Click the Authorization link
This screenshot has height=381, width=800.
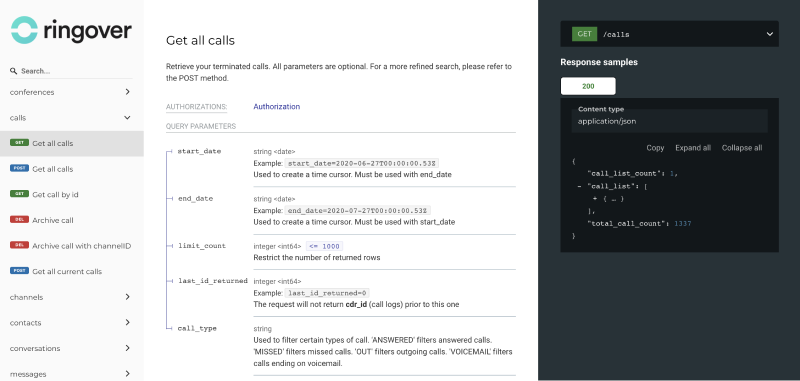(x=277, y=107)
